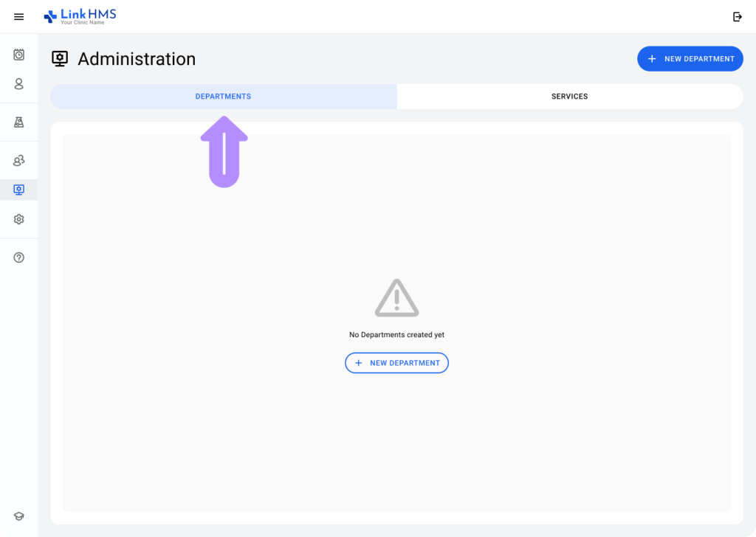Open the patients sidebar icon
Screen dimensions: 756x537
coord(18,84)
